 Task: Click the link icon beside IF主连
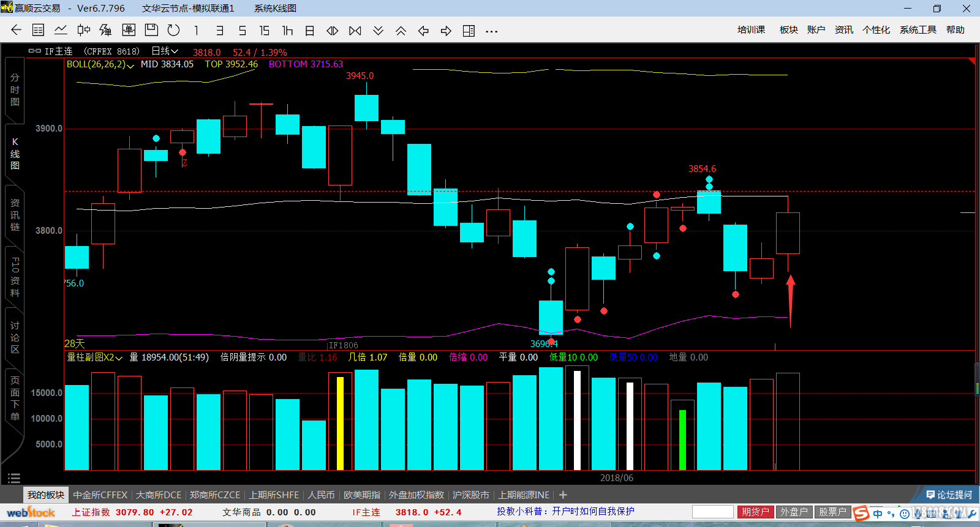(x=35, y=51)
